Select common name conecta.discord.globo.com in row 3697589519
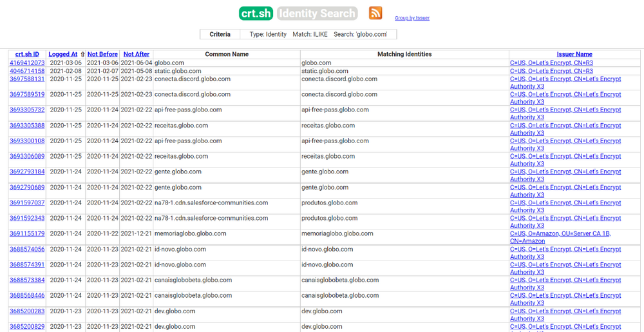644x332 pixels. (x=193, y=95)
